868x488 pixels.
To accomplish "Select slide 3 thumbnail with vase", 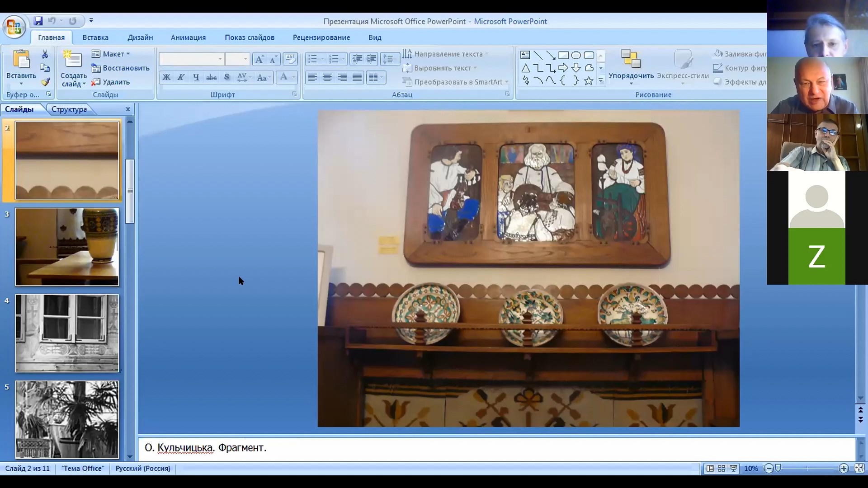I will point(67,247).
